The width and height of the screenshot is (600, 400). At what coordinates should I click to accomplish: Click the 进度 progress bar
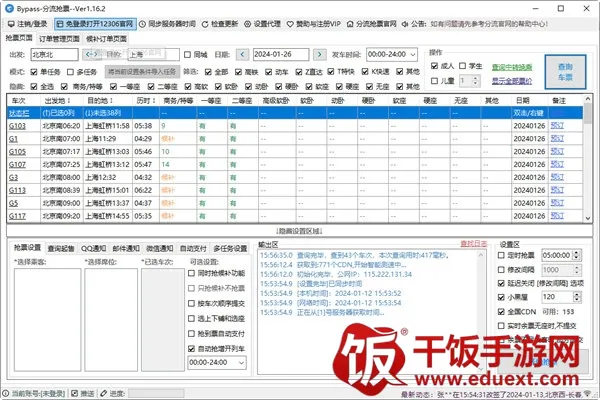pos(156,393)
